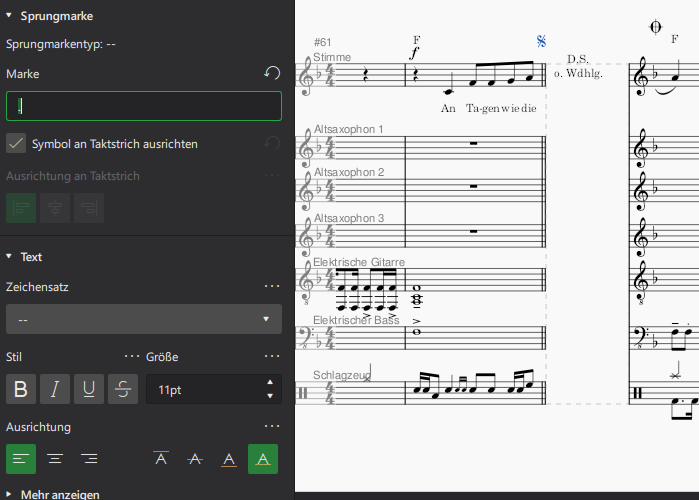Set vertical alignment to top
Image resolution: width=699 pixels, height=500 pixels.
click(161, 459)
